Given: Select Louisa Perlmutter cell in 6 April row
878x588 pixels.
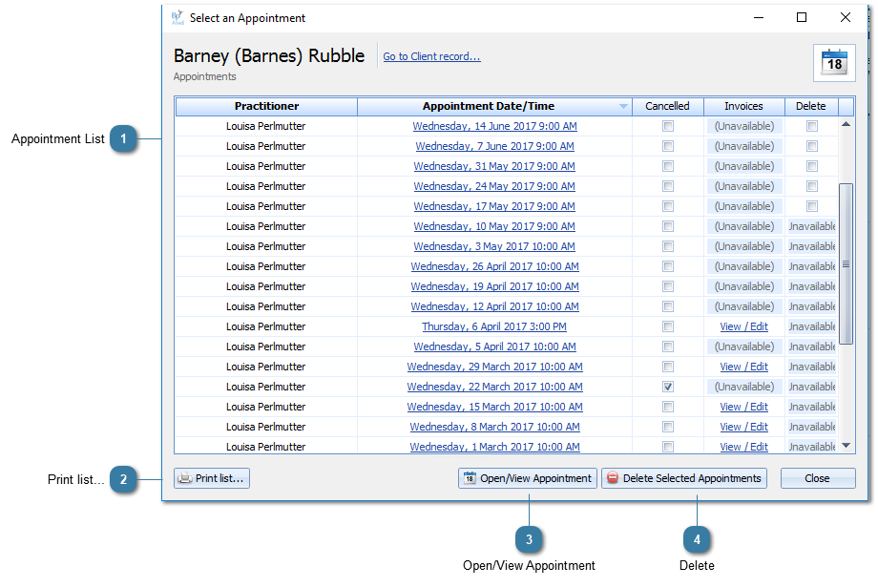Looking at the screenshot, I should [x=266, y=326].
